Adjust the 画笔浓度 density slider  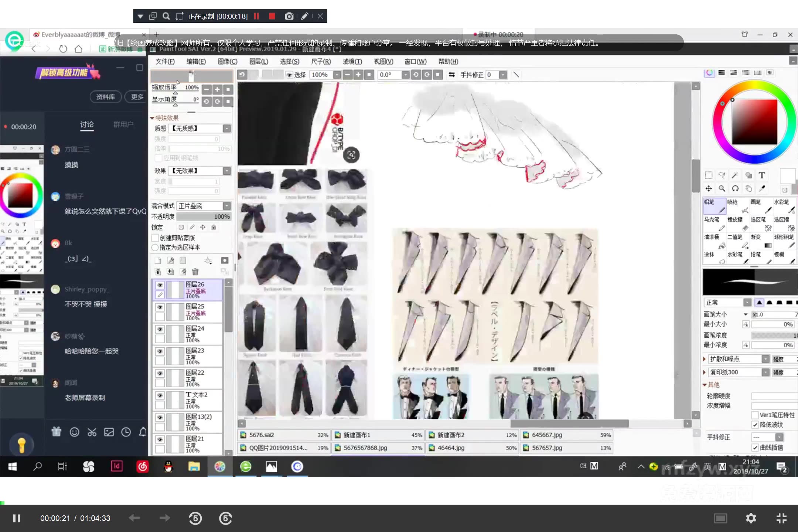pyautogui.click(x=774, y=335)
